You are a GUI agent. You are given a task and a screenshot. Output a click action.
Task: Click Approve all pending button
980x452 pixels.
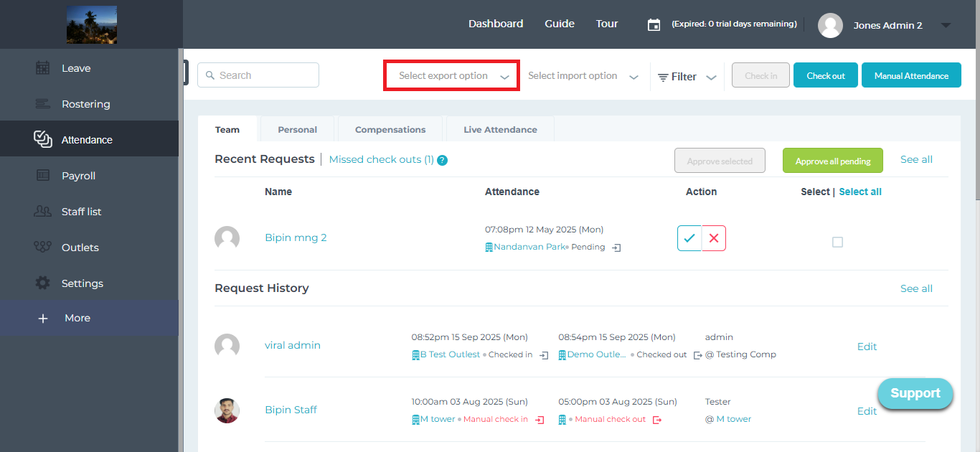[832, 161]
